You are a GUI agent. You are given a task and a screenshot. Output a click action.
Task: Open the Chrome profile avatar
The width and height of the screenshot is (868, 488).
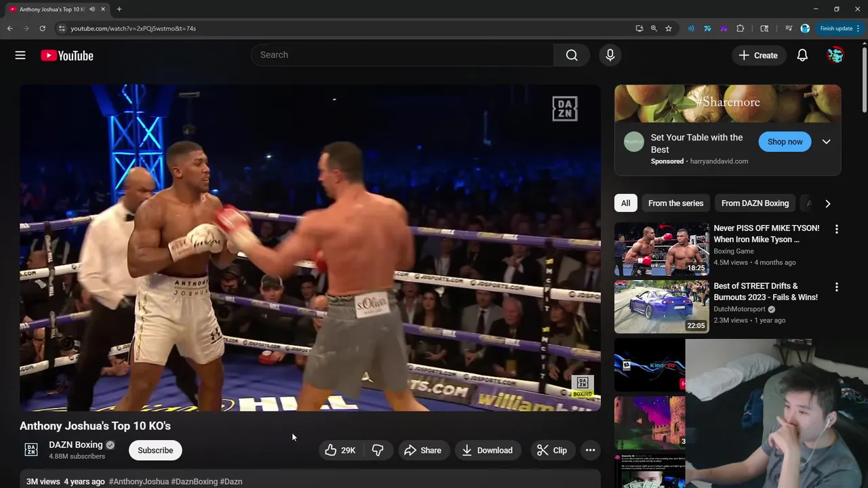point(805,28)
